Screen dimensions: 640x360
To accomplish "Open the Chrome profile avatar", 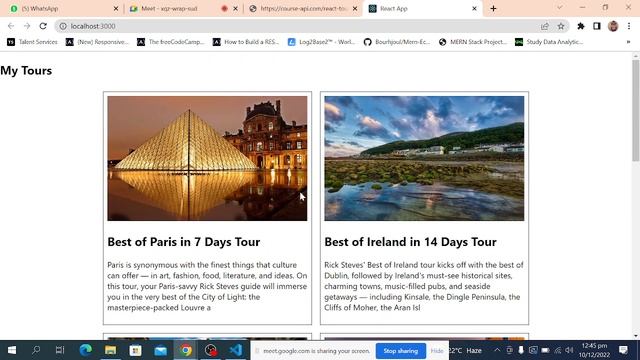I will pyautogui.click(x=613, y=26).
